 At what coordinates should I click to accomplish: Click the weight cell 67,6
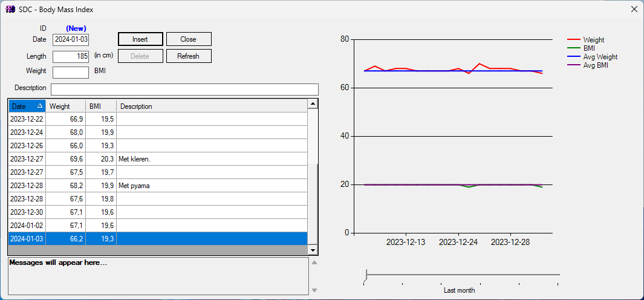click(65, 199)
